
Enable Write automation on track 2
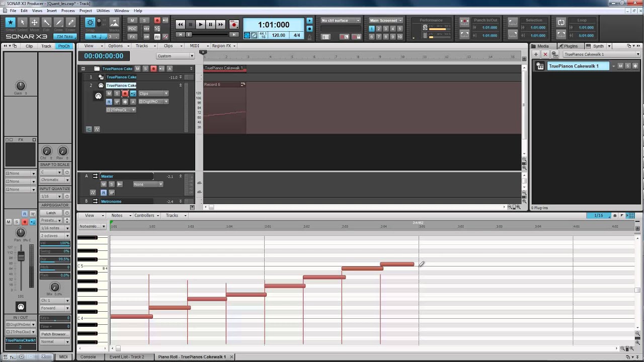[x=117, y=102]
